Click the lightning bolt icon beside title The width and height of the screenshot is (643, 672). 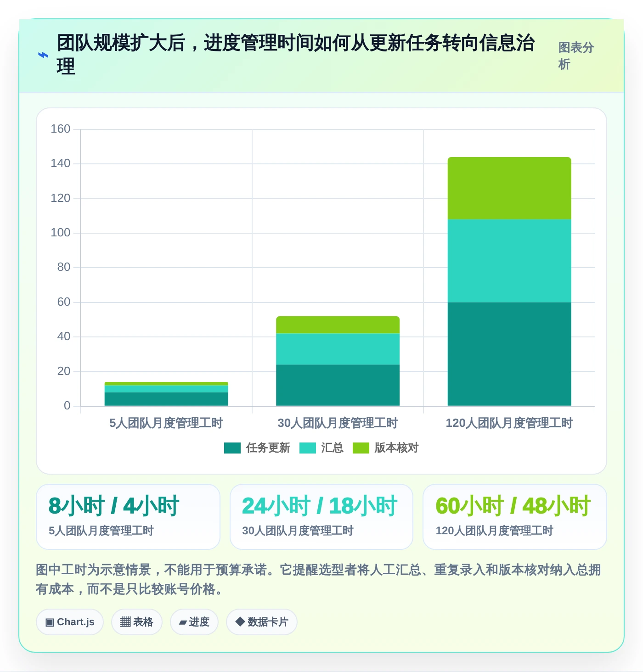coord(43,55)
